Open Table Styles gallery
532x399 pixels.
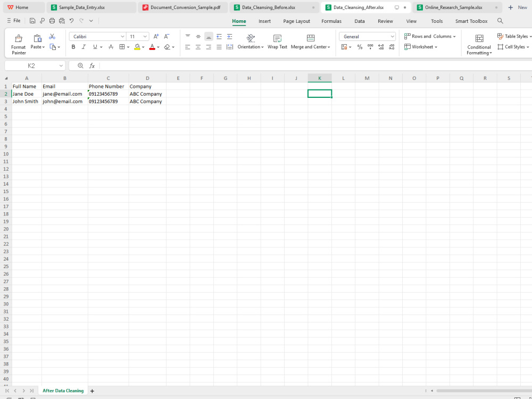click(x=513, y=36)
